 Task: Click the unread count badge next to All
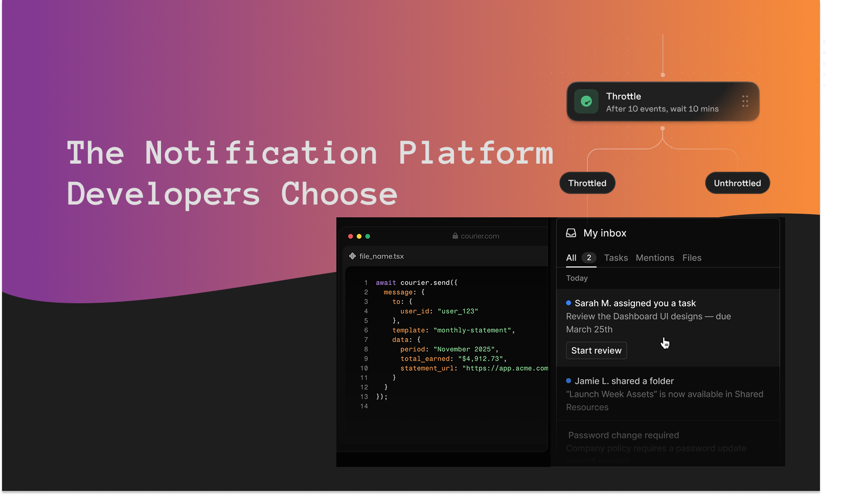click(588, 258)
